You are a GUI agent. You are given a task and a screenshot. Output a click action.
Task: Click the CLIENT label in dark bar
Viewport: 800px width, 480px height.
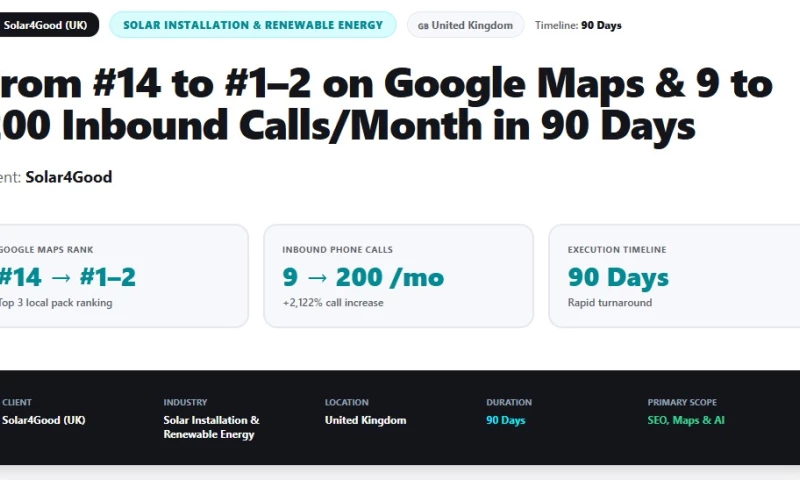click(17, 402)
